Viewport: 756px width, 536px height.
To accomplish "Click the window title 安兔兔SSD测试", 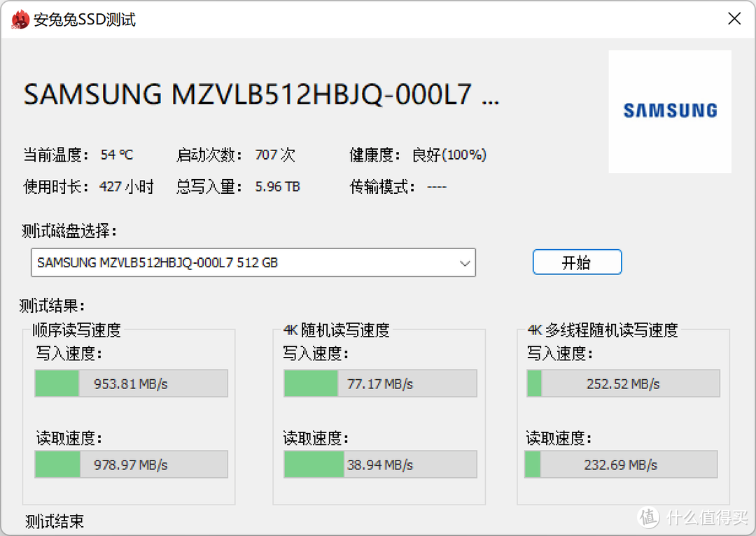I will pos(85,20).
